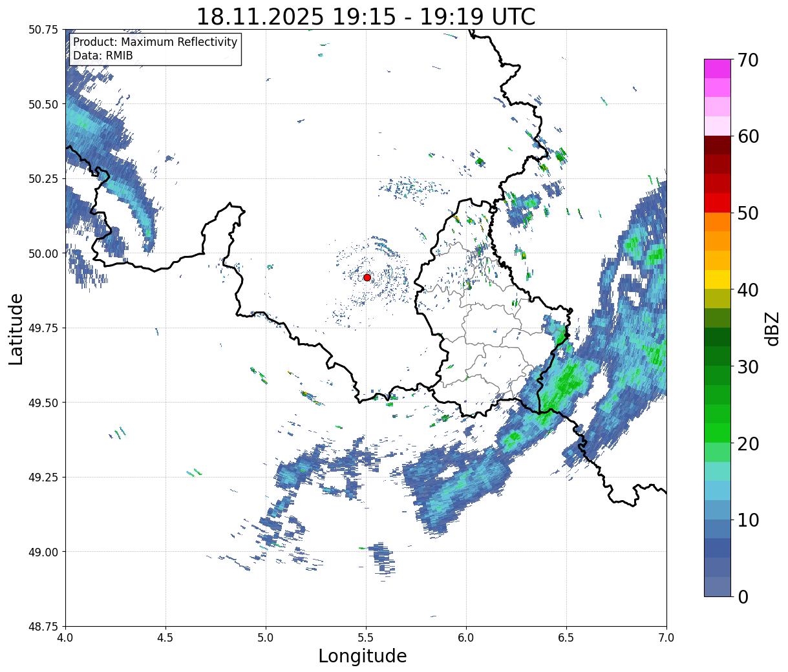Click the colorbar tick label 20

(747, 443)
